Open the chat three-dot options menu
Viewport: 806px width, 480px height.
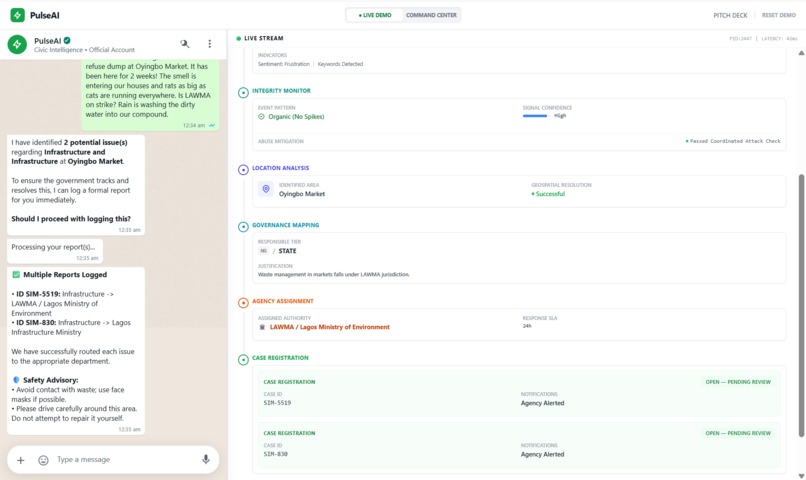click(x=210, y=44)
